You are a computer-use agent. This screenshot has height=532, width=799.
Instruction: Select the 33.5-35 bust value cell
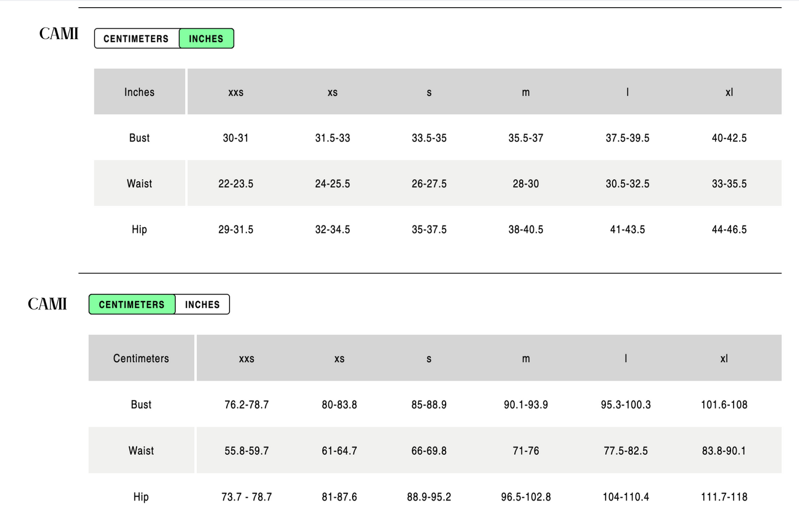[429, 138]
